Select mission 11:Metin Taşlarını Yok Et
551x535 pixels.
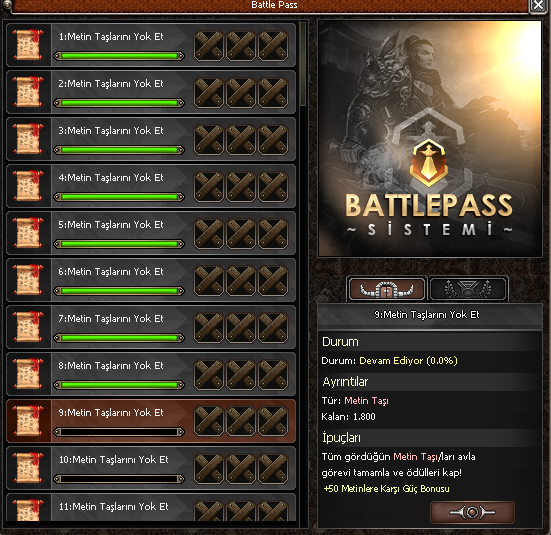[x=151, y=507]
